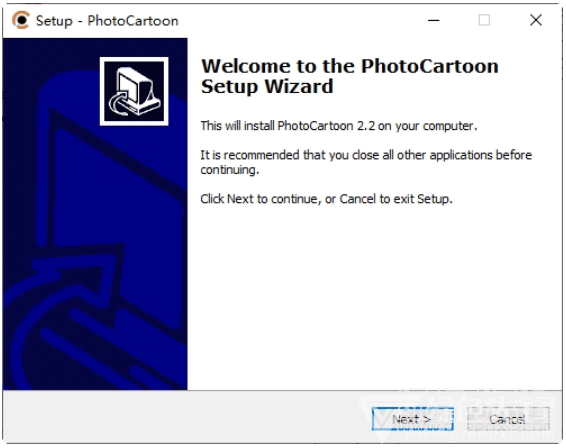Close the PhotoCartoon Setup window

pyautogui.click(x=536, y=20)
